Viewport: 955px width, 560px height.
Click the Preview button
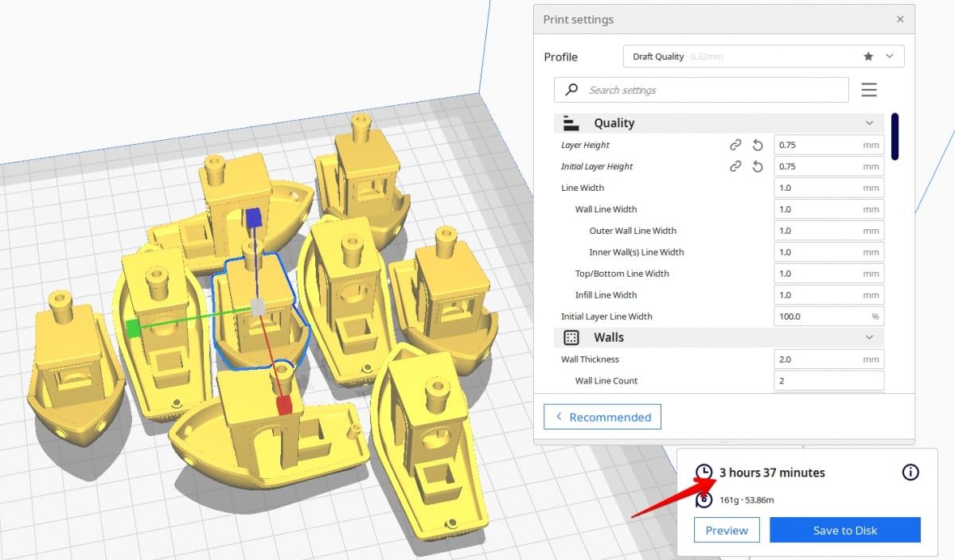pyautogui.click(x=727, y=531)
